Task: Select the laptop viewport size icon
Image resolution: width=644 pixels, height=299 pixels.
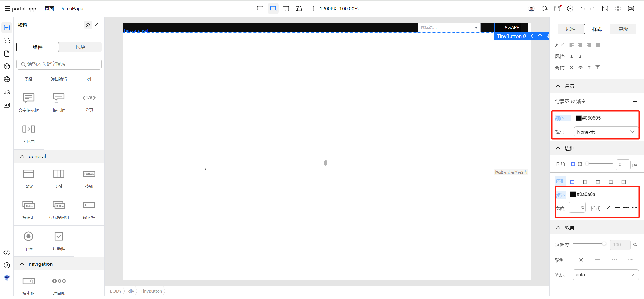Action: pos(273,9)
